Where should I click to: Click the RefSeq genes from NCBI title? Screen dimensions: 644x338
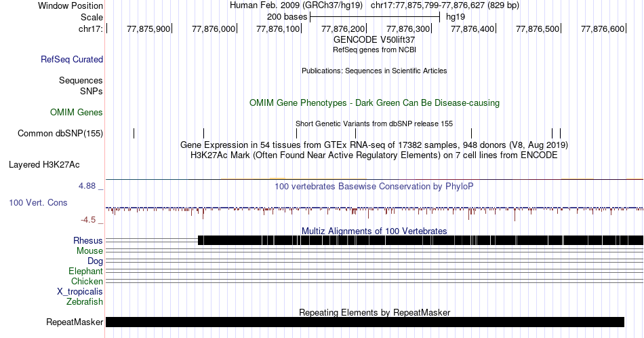tap(374, 50)
